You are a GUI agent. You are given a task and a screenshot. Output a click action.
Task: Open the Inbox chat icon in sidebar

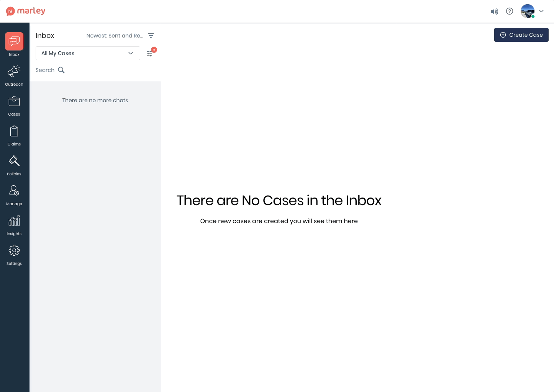click(14, 41)
